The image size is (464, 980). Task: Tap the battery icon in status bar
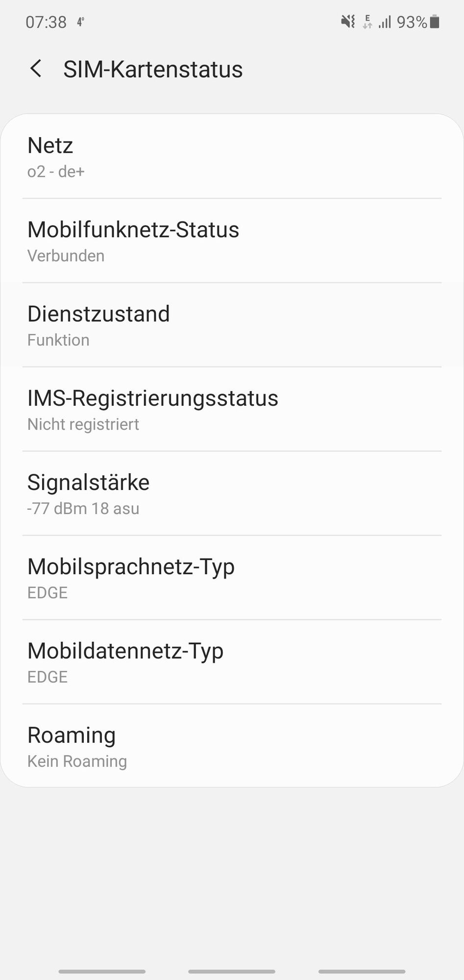point(435,22)
